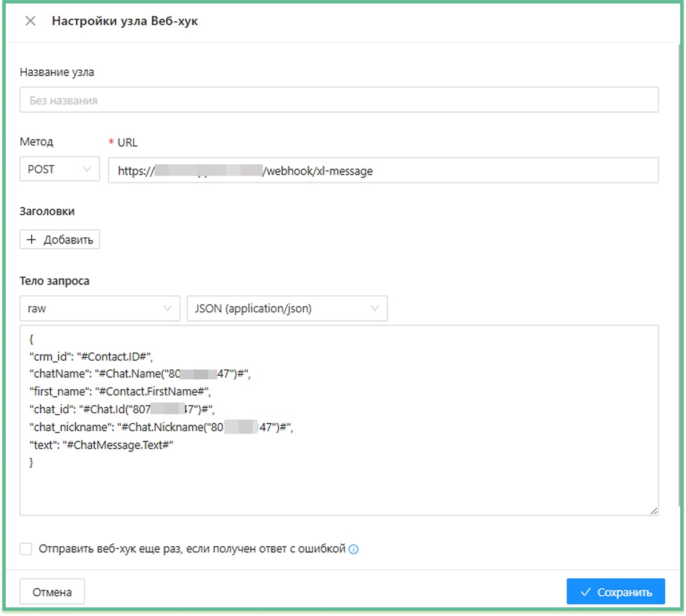Click the chevron arrow in the POST selector
686x616 pixels.
pos(87,169)
